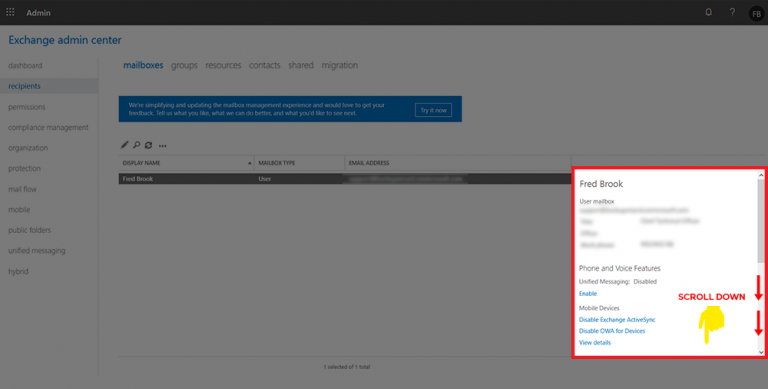Click Disable OWA for Devices link

pos(612,331)
